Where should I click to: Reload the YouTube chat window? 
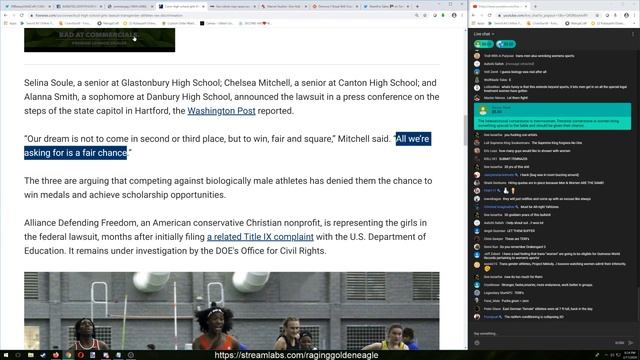tap(489, 15)
